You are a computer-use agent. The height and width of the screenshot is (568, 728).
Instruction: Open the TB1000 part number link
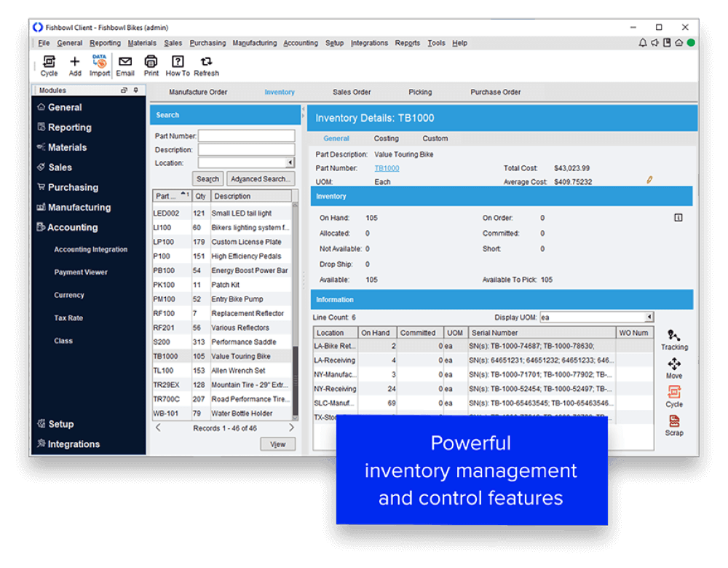tap(386, 167)
